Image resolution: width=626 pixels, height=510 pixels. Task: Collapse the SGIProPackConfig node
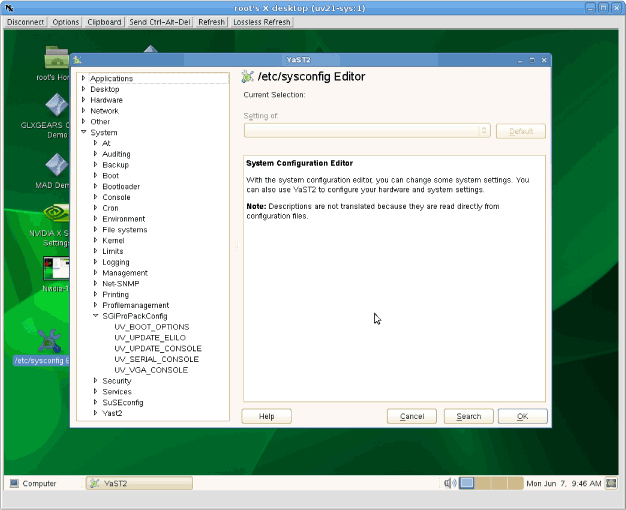click(x=95, y=316)
